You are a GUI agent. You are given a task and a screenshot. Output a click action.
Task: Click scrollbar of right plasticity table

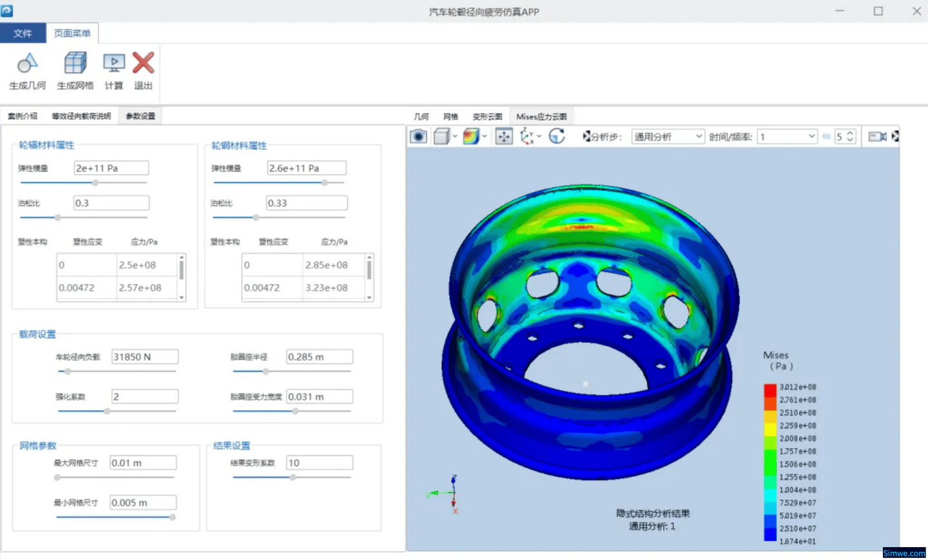(369, 277)
